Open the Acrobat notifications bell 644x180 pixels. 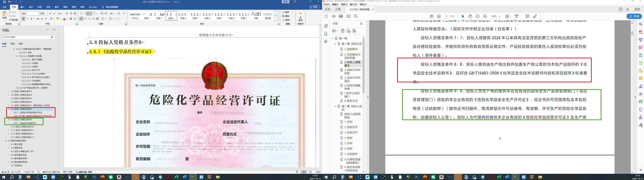pos(628,9)
